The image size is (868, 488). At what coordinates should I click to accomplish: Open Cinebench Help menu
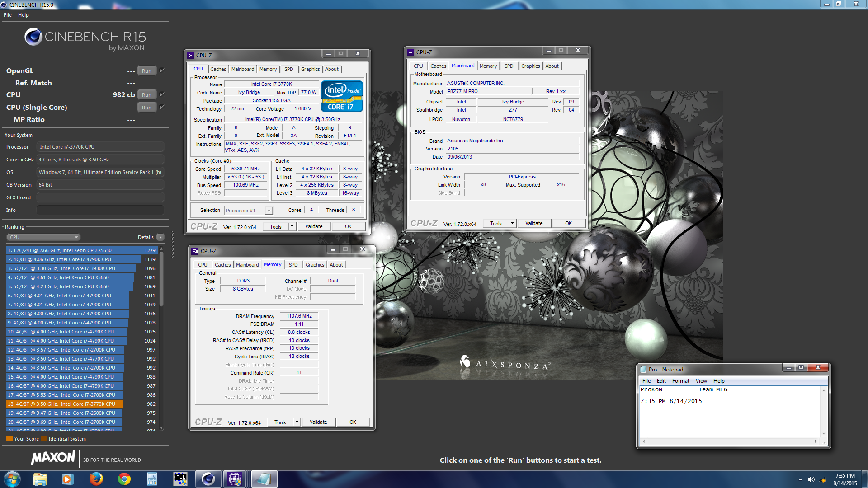click(x=24, y=15)
